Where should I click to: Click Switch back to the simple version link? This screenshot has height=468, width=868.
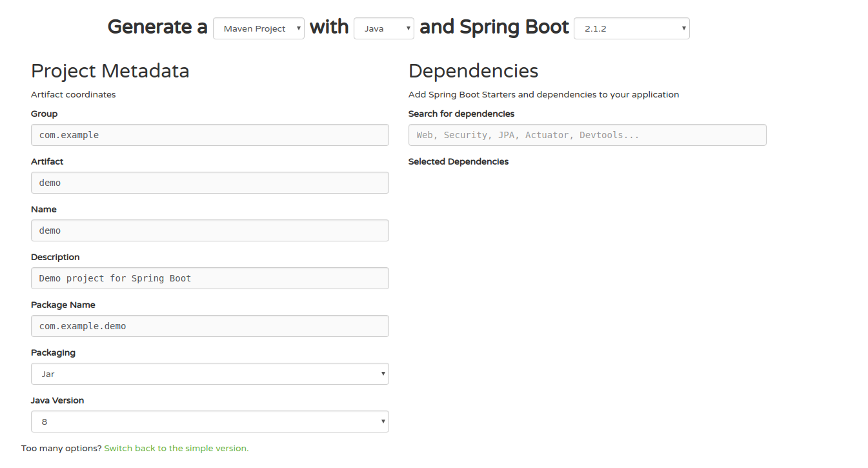[176, 448]
